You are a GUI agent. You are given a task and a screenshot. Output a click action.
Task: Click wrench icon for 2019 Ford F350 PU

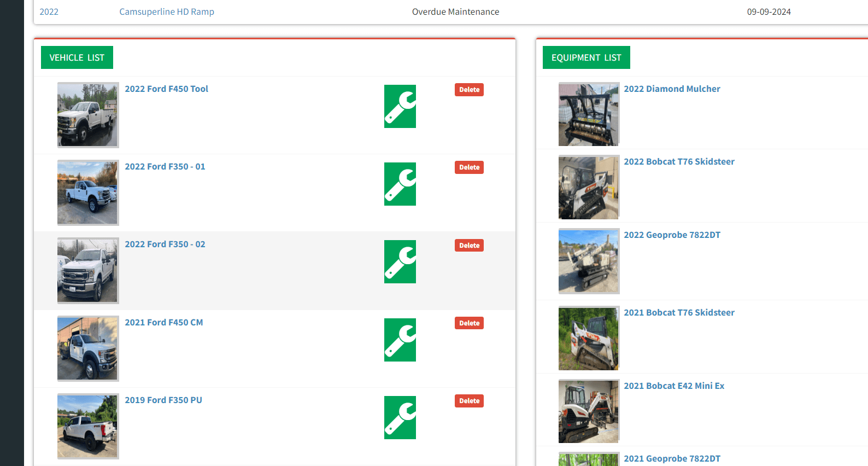pyautogui.click(x=400, y=417)
